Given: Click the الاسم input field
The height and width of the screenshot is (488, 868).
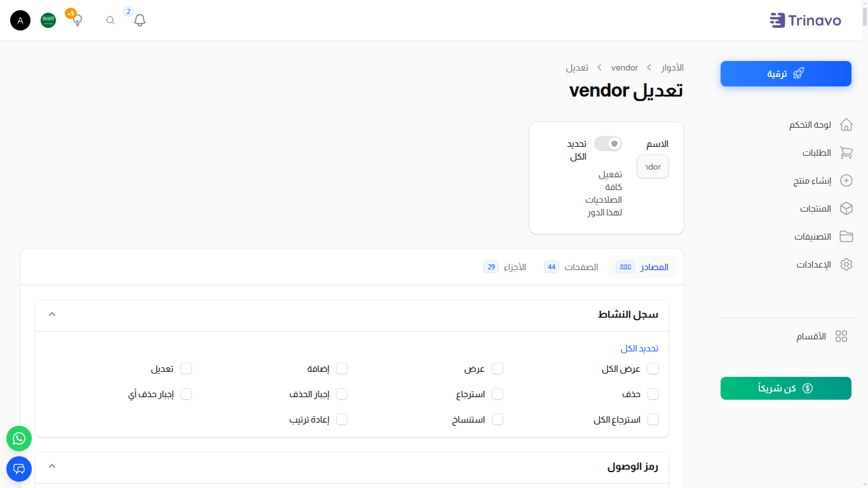Looking at the screenshot, I should (653, 166).
